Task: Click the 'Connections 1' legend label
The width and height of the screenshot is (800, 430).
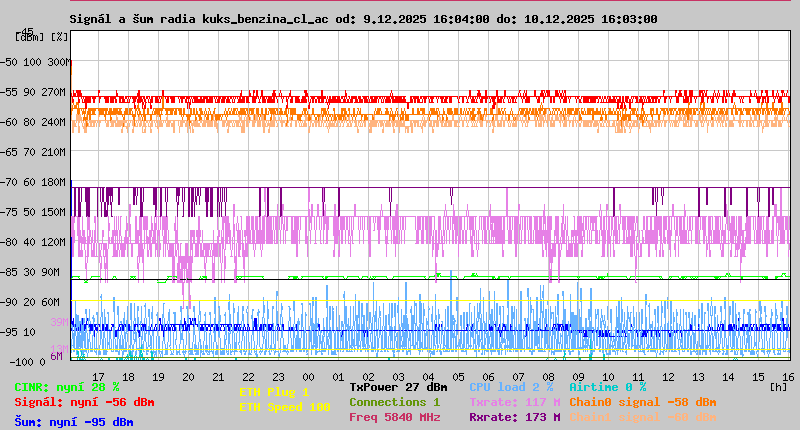Action: pos(394,402)
